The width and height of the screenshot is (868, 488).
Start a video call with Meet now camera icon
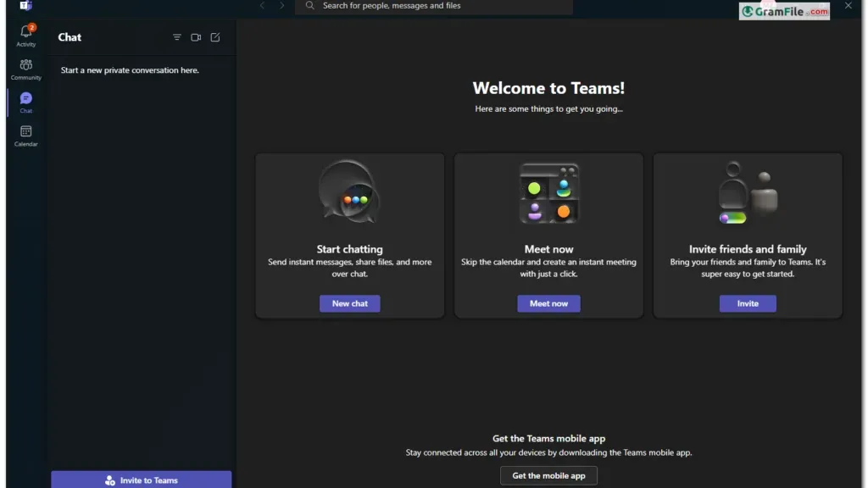tap(196, 37)
